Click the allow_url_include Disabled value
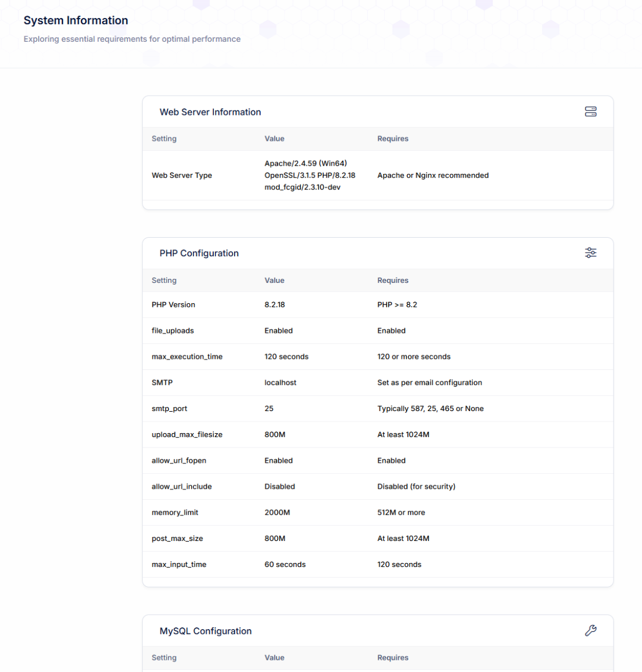This screenshot has height=672, width=642. [x=280, y=486]
